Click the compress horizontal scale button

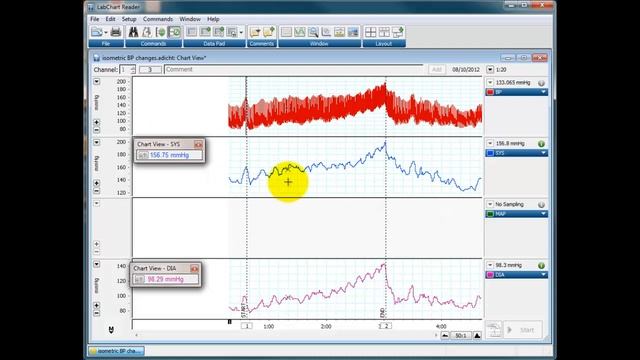coord(445,336)
